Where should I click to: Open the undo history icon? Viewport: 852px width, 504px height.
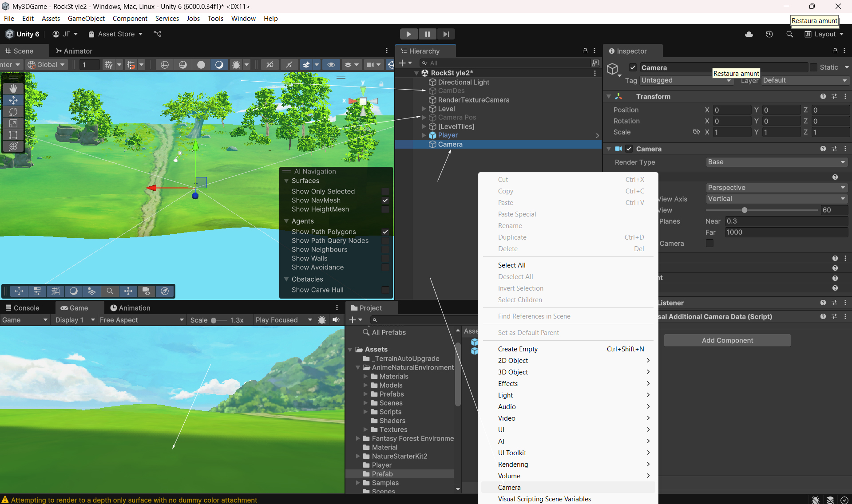tap(769, 34)
